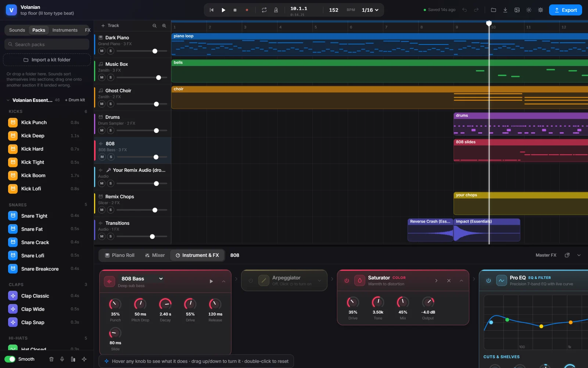Click the Snare Tight sample icon
Viewport: 588px width, 368px height.
click(x=13, y=216)
